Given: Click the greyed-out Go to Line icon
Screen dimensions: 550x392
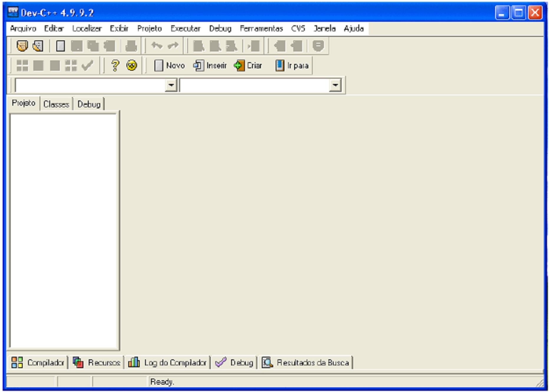Looking at the screenshot, I should [253, 46].
